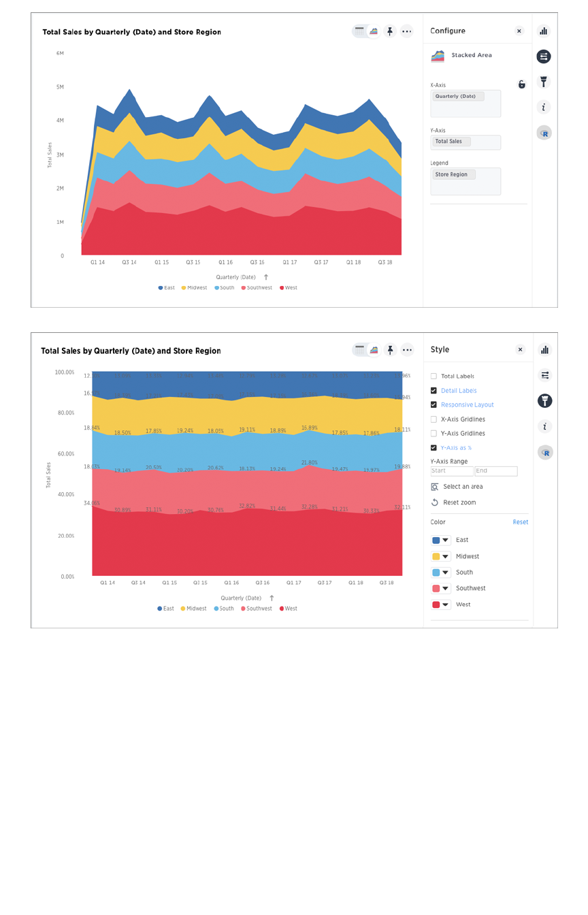Open more options on top chart

tap(406, 31)
